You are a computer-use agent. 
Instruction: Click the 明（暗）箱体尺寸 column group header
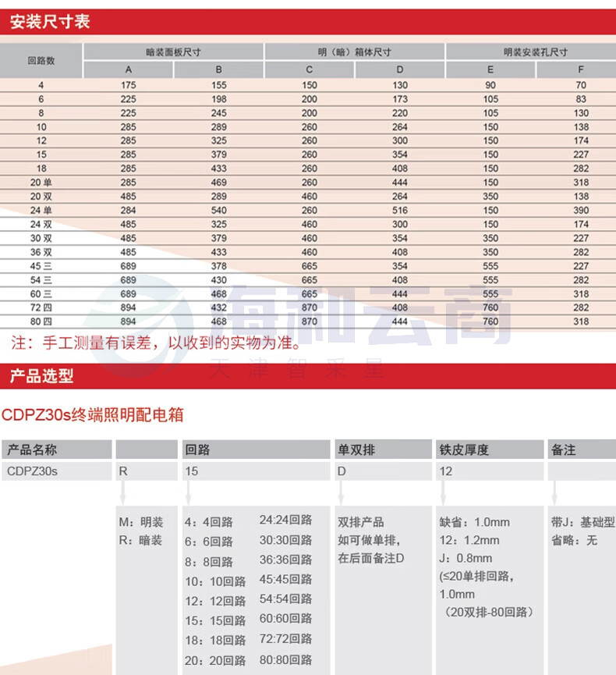(x=355, y=52)
